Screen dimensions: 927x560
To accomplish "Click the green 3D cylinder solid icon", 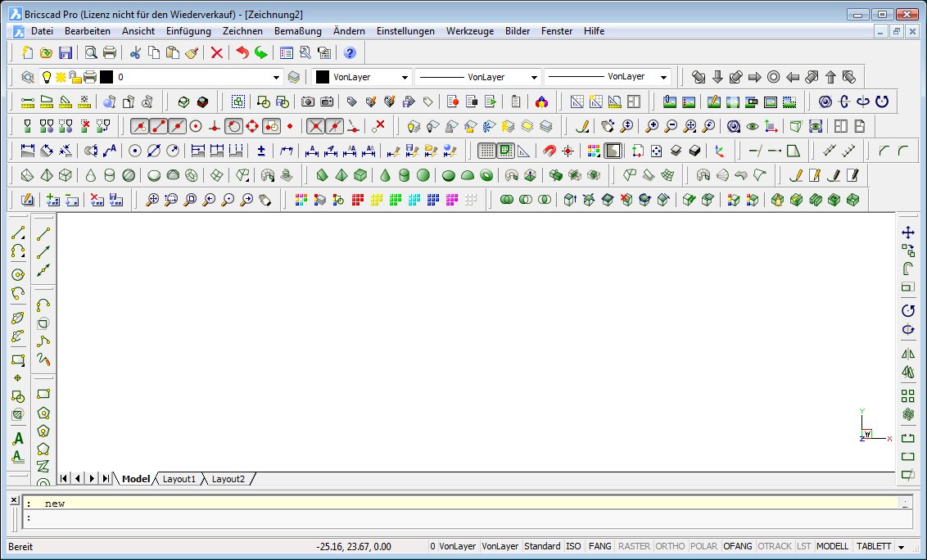I will tap(405, 175).
